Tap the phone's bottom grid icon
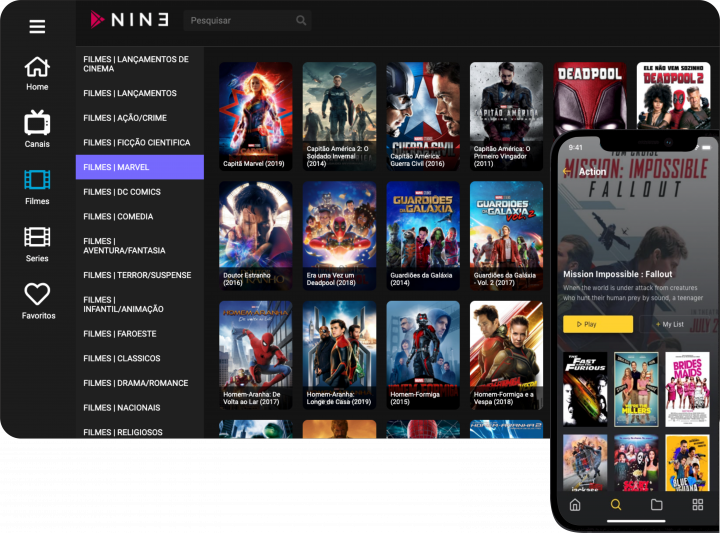This screenshot has height=533, width=720. 698,505
